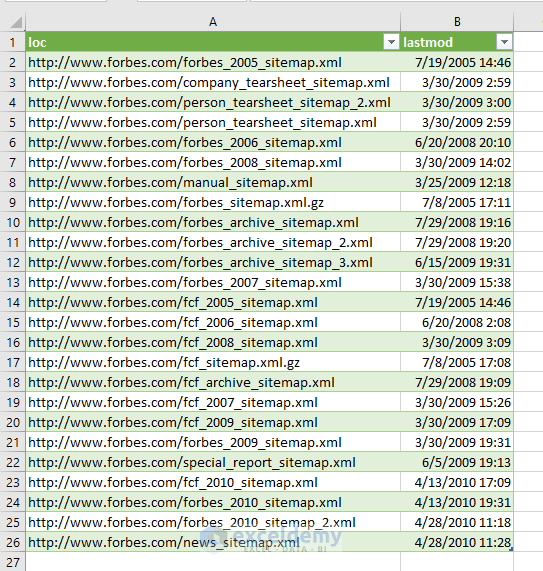Select row 14 header
The height and width of the screenshot is (571, 543).
(x=13, y=302)
